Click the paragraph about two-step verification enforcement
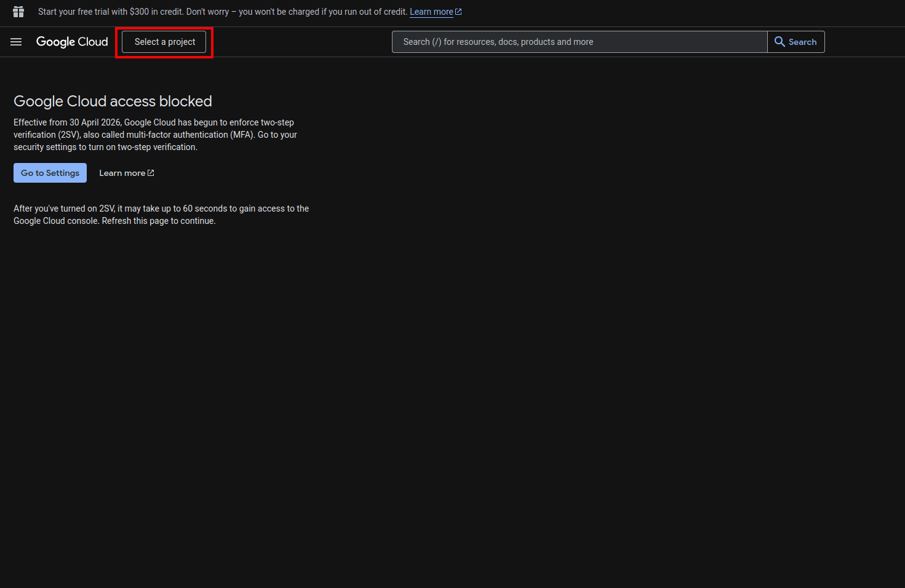Image resolution: width=905 pixels, height=588 pixels. [x=155, y=135]
